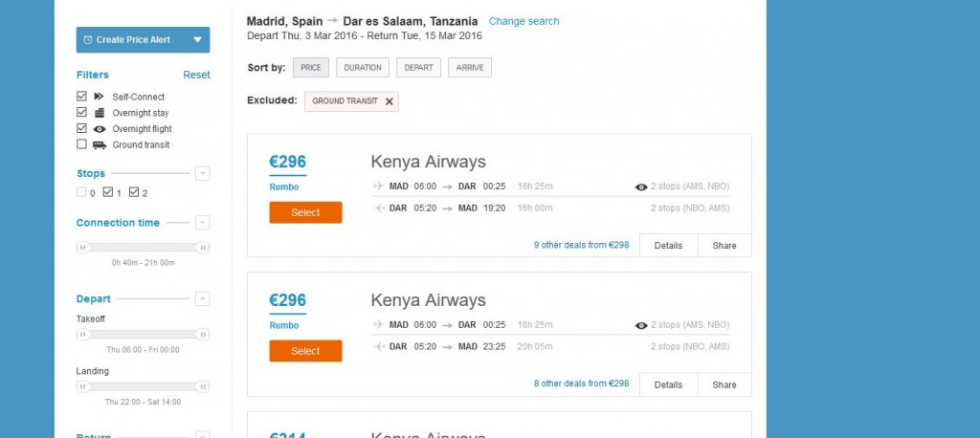
Task: Select the first €296 Kenya Airways flight
Action: coord(305,212)
